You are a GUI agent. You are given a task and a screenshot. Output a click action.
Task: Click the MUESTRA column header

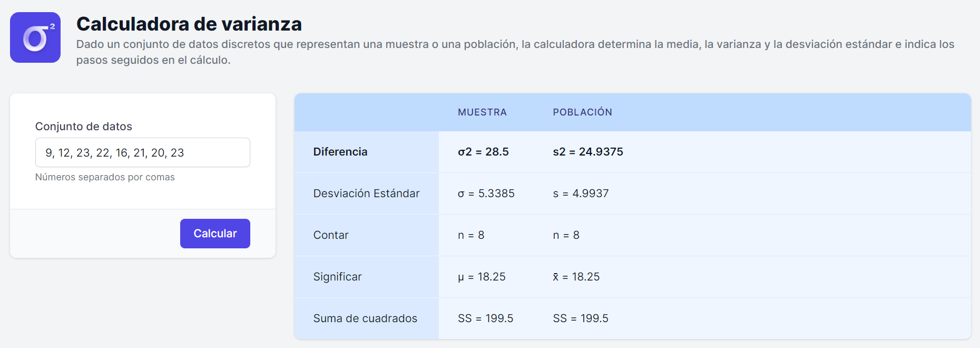tap(482, 112)
